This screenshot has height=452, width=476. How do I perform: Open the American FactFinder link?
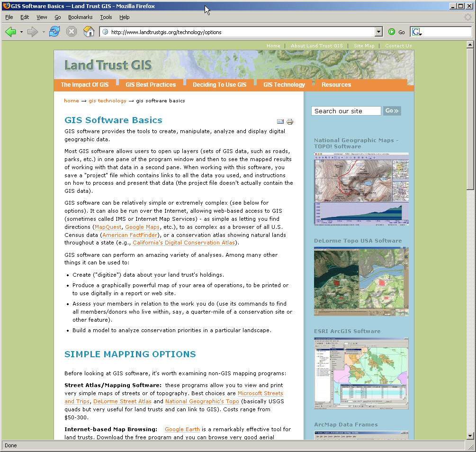[130, 235]
